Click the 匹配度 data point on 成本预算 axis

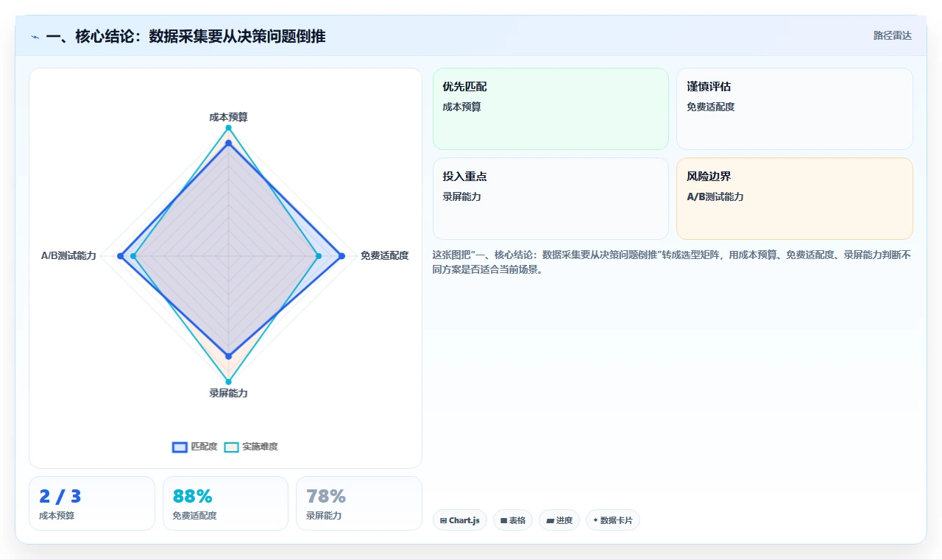point(228,143)
